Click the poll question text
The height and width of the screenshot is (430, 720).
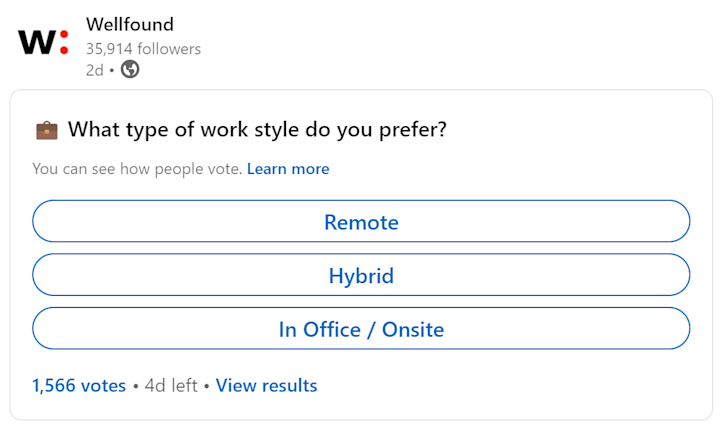click(257, 130)
